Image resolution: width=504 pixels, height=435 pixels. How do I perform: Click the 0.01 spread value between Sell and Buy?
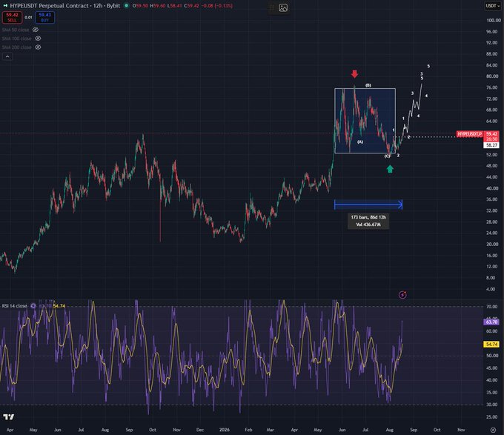click(29, 17)
